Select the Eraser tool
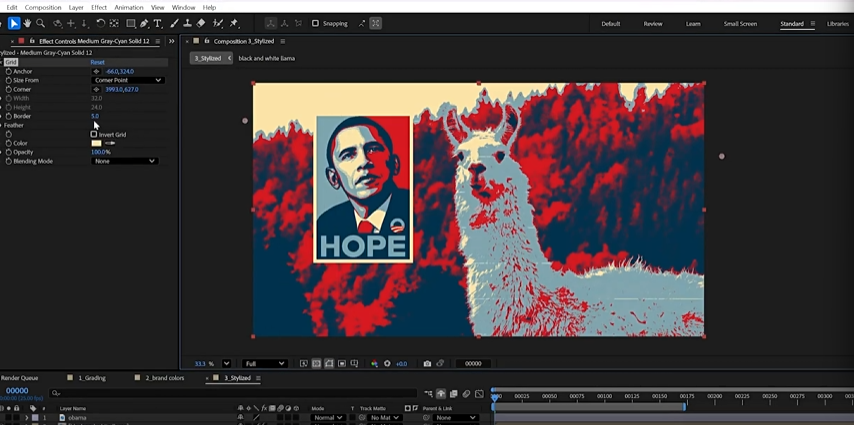The image size is (854, 425). tap(201, 23)
